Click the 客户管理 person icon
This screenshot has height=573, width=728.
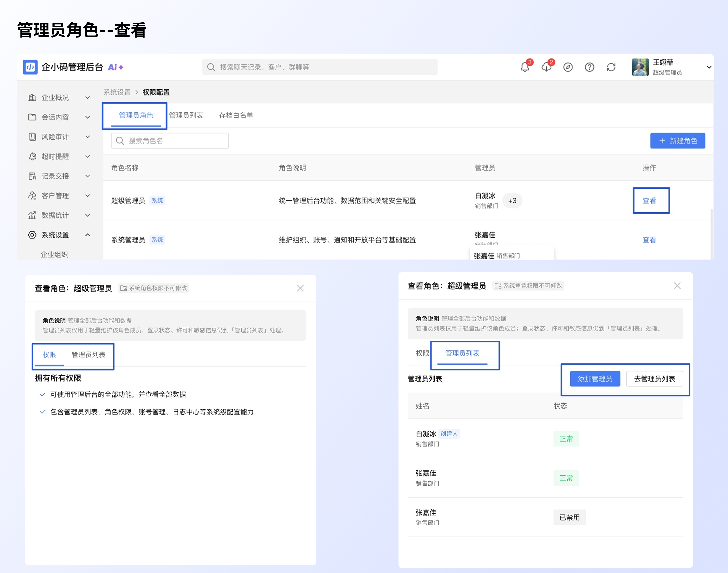(x=32, y=196)
